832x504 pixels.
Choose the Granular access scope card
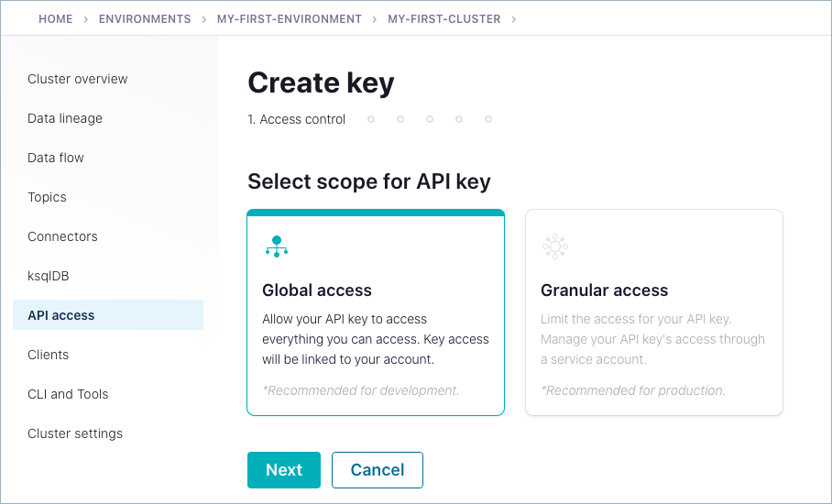pos(653,313)
